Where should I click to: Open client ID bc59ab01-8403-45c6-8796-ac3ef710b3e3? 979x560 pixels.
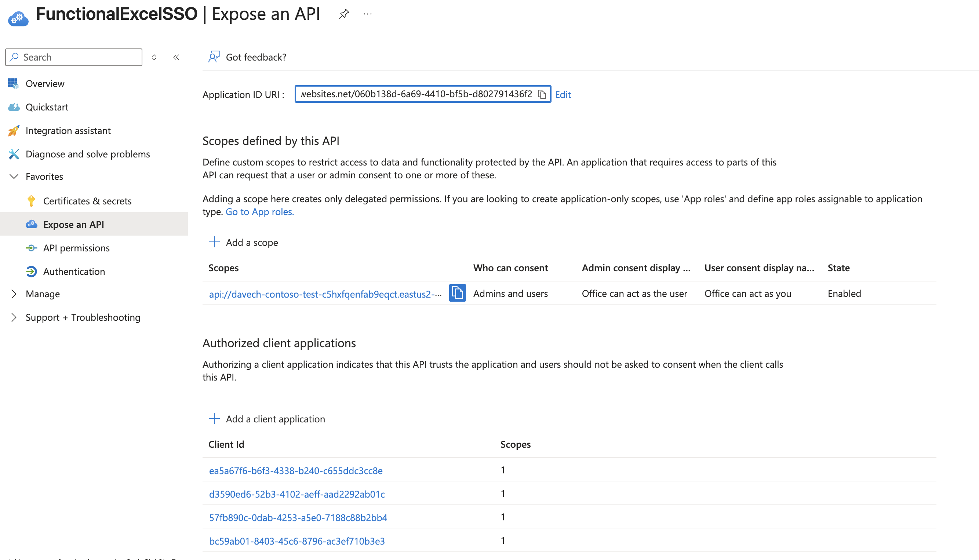tap(297, 541)
